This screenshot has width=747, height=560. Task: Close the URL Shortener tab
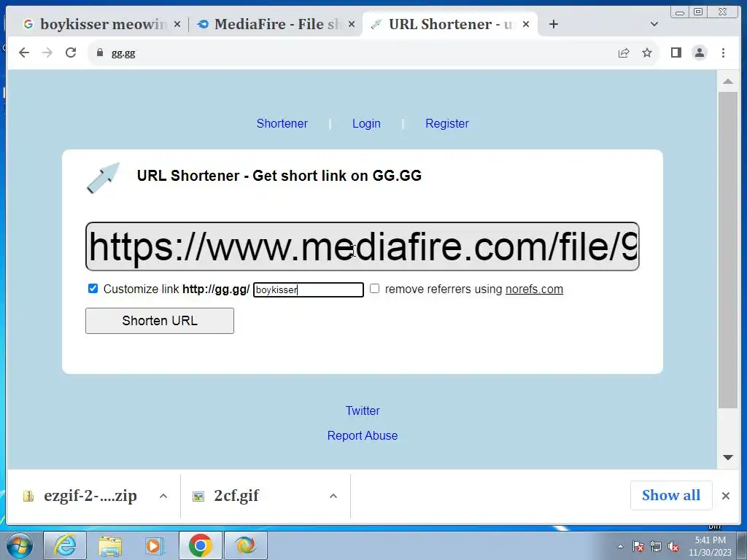[526, 24]
